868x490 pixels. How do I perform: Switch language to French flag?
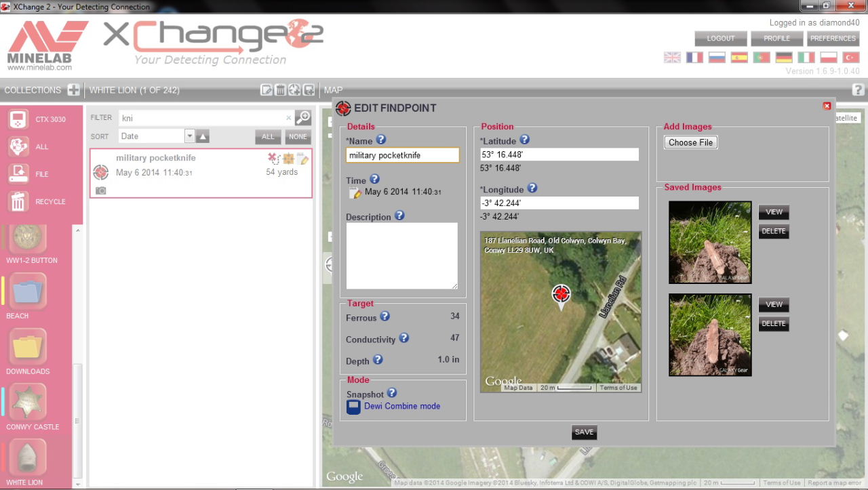point(694,58)
